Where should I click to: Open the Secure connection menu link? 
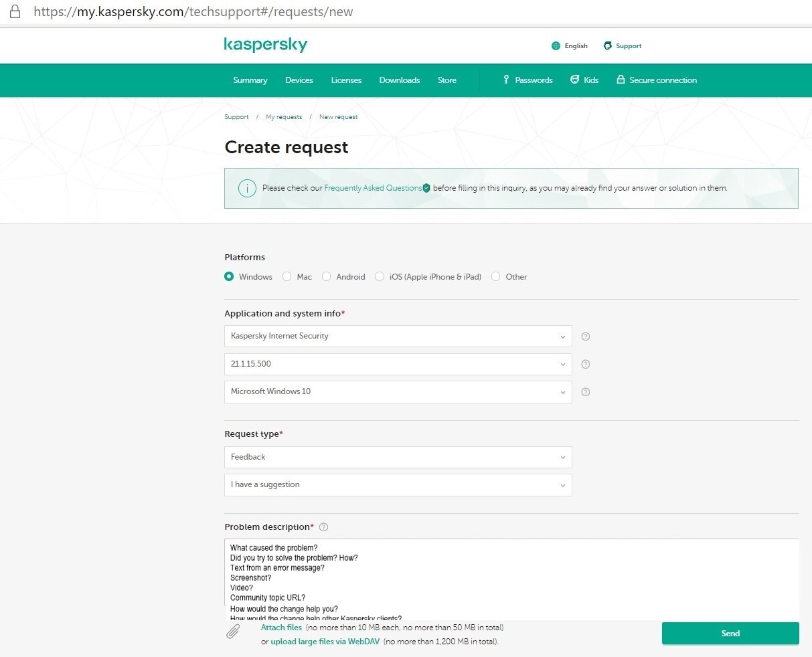(663, 80)
